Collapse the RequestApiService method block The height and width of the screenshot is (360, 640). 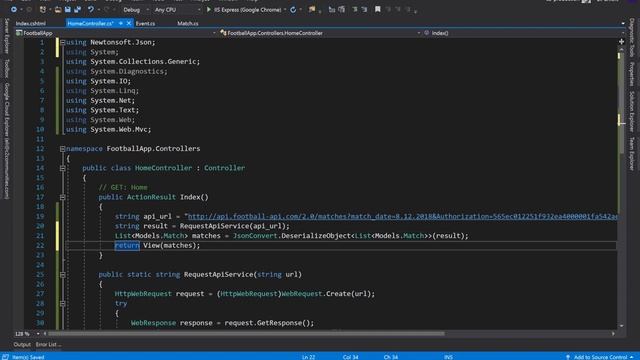click(62, 274)
